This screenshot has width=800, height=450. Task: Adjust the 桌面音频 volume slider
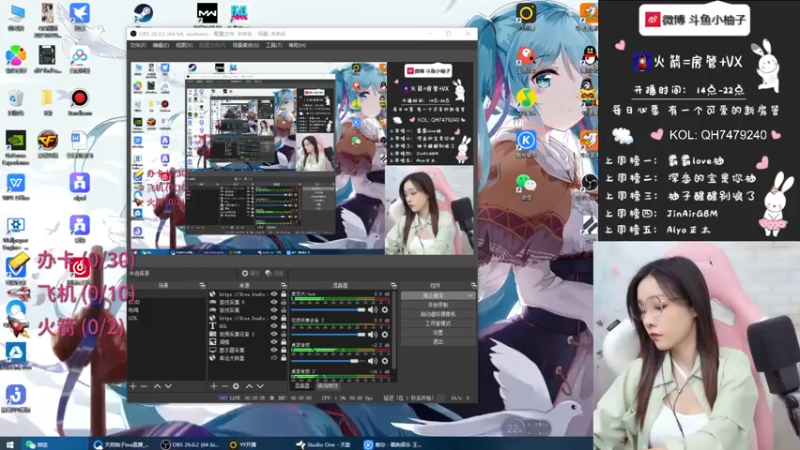point(328,361)
